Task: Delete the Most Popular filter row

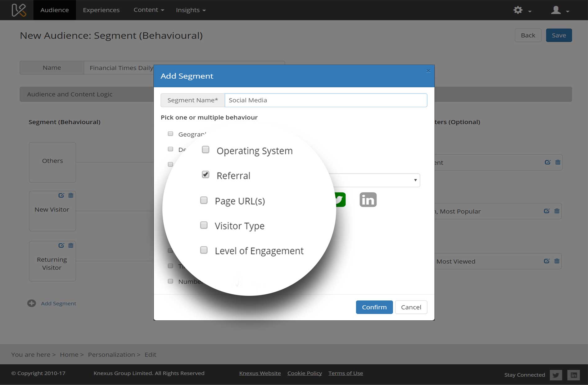Action: coord(557,211)
